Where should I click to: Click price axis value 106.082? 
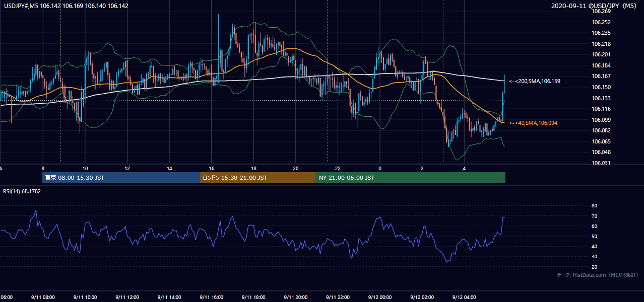pyautogui.click(x=602, y=130)
